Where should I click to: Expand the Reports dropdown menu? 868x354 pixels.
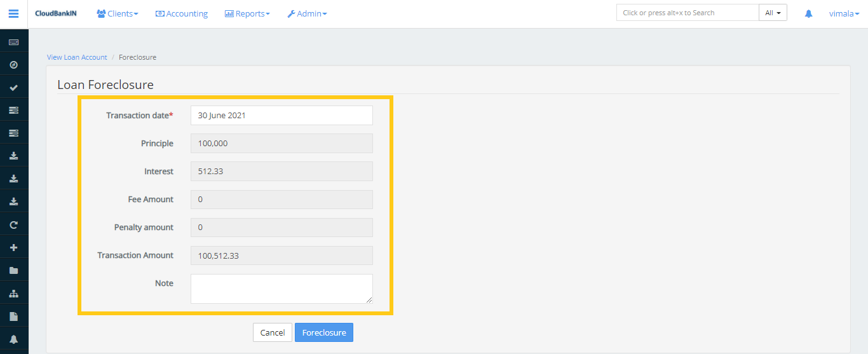click(x=247, y=13)
